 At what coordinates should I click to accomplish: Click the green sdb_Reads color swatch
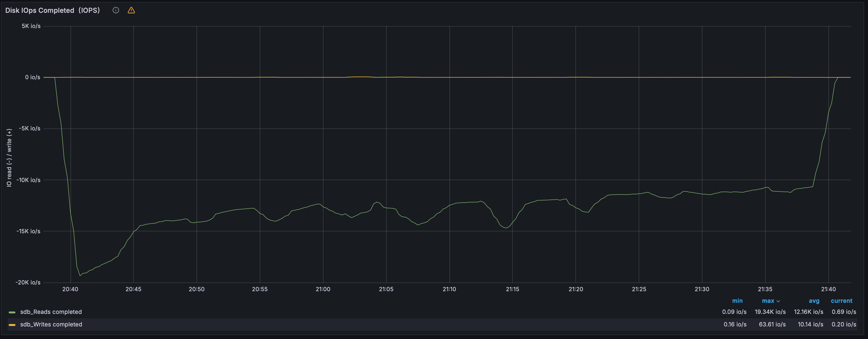pyautogui.click(x=12, y=312)
